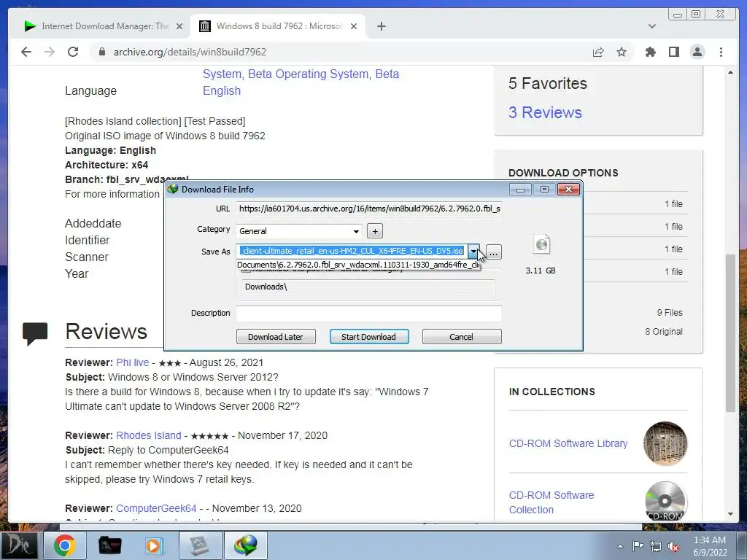The width and height of the screenshot is (747, 560).
Task: Click the vertical page scrollbar thumb
Action: pyautogui.click(x=730, y=333)
